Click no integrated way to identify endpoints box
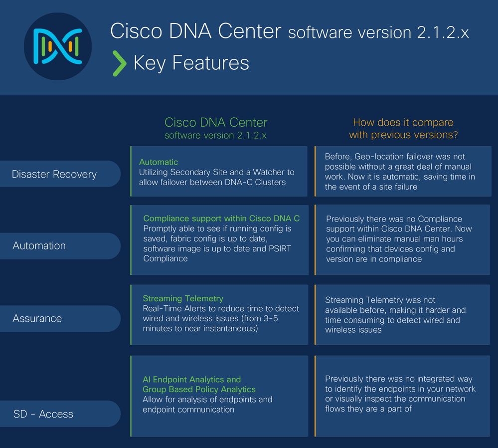This screenshot has width=498, height=448. [403, 396]
